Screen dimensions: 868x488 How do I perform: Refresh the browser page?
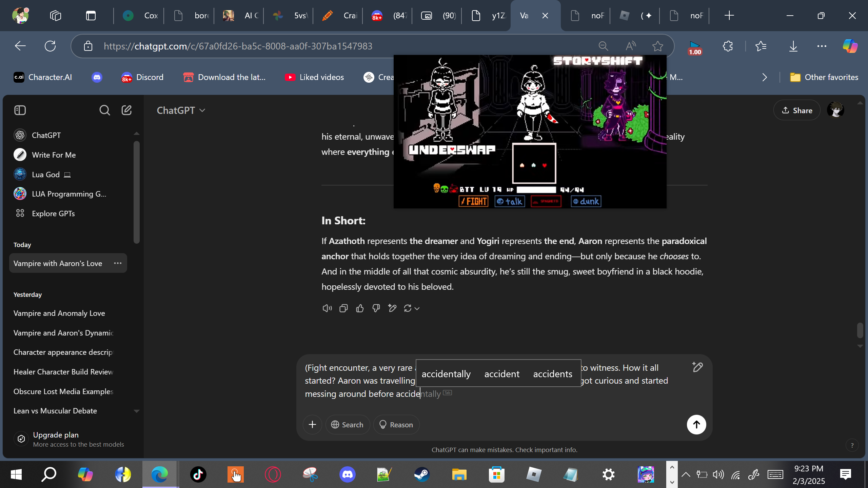pos(50,46)
